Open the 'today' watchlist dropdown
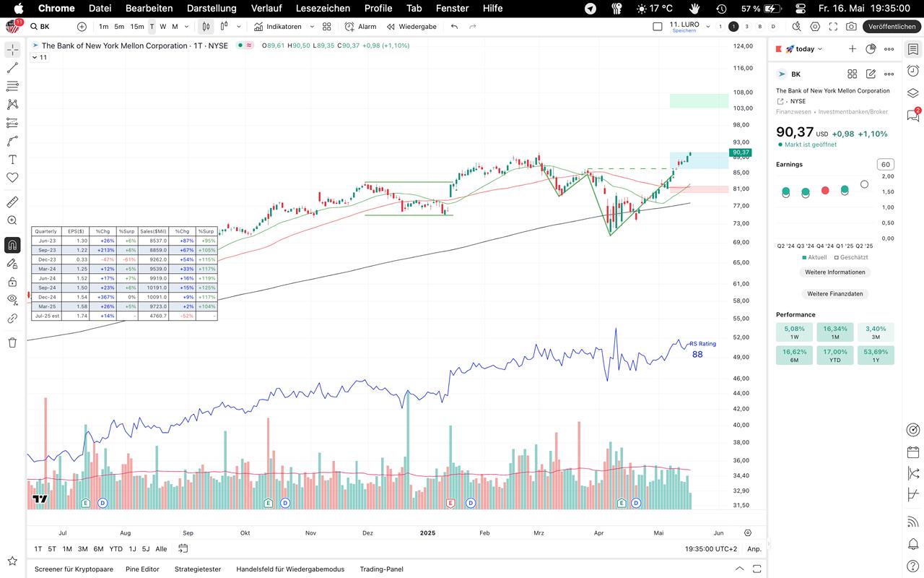 coord(804,49)
